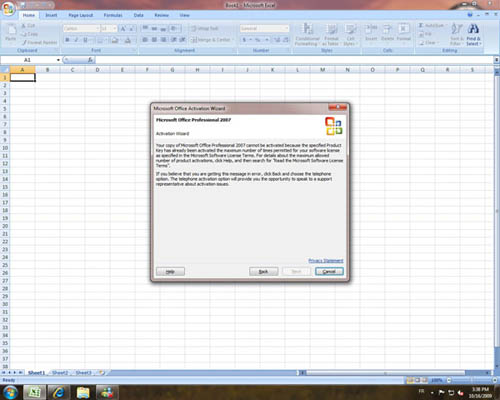Viewport: 500px width, 400px height.
Task: Click the Accounting Number Format dollar icon
Action: click(244, 40)
